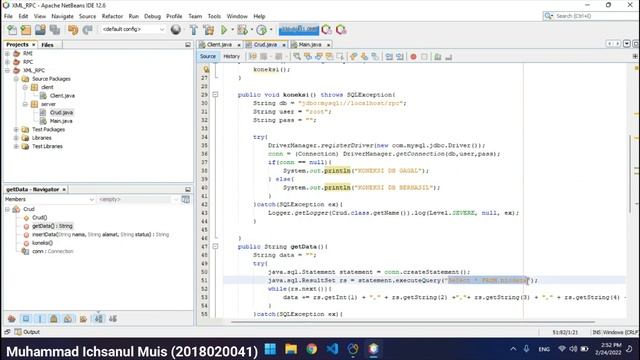Image resolution: width=640 pixels, height=360 pixels.
Task: Collapse the koneksi method code fold
Action: pos(215,95)
